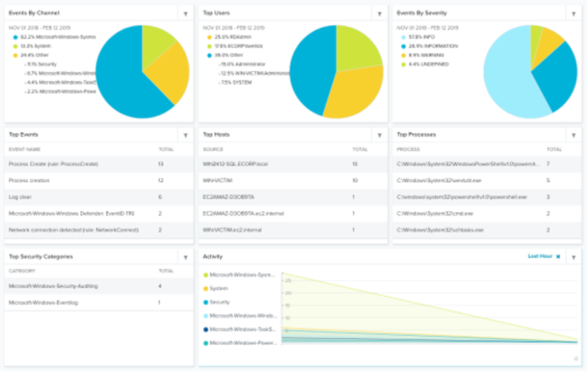The image size is (588, 372).
Task: Toggle Security series in Activity legend
Action: (x=220, y=302)
